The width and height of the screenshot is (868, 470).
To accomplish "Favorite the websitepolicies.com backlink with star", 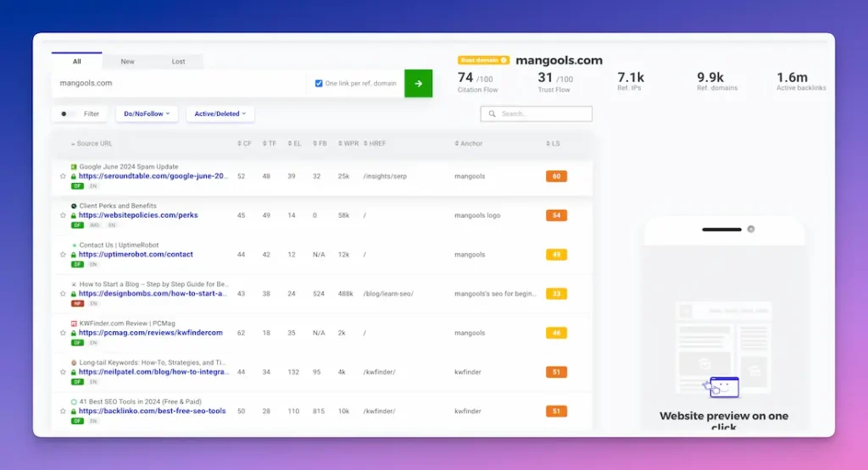I will pyautogui.click(x=63, y=215).
